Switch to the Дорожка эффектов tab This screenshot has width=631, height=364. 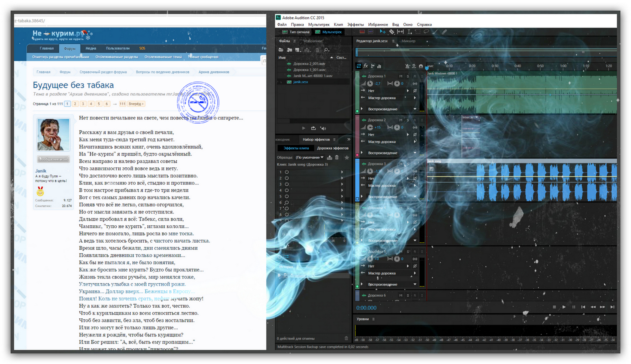point(332,148)
